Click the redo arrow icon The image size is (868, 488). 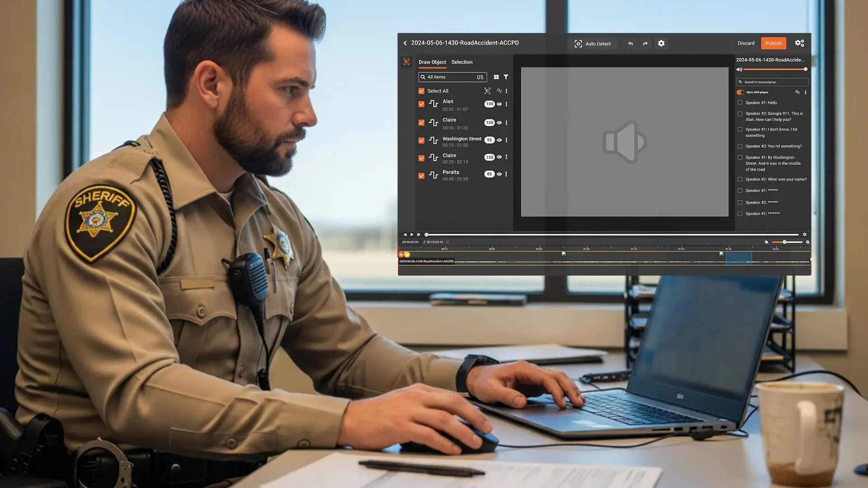click(645, 44)
